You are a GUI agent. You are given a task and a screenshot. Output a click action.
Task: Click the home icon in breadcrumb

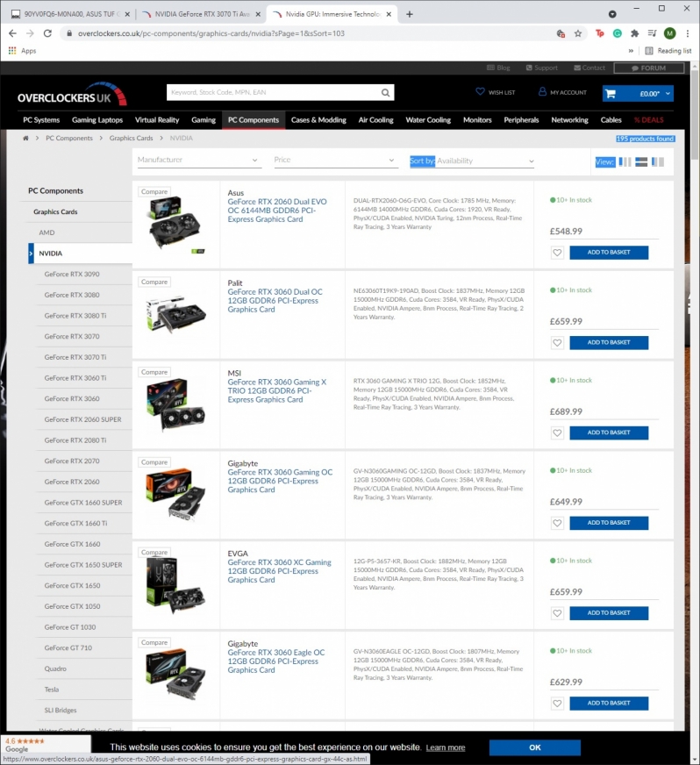(x=25, y=138)
